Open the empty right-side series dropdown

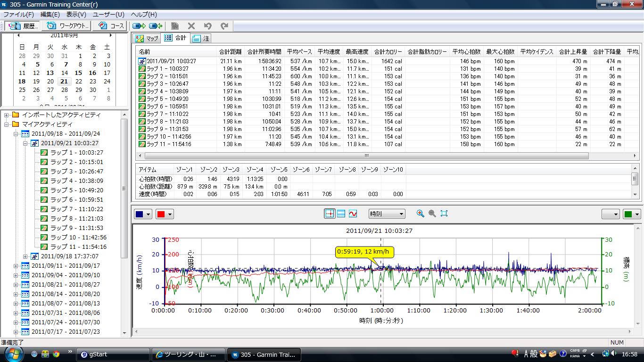coord(611,214)
